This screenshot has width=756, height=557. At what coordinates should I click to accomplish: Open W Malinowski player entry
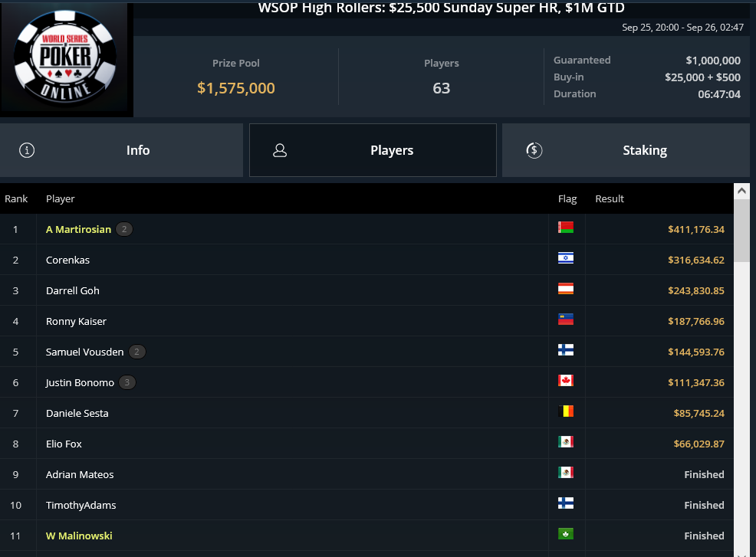click(79, 536)
